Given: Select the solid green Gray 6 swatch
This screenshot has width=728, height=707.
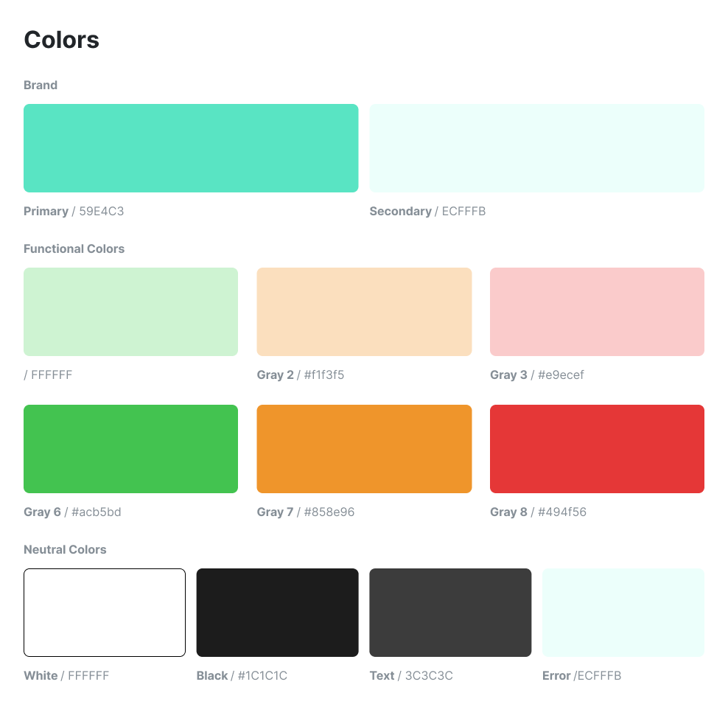Looking at the screenshot, I should (x=131, y=449).
